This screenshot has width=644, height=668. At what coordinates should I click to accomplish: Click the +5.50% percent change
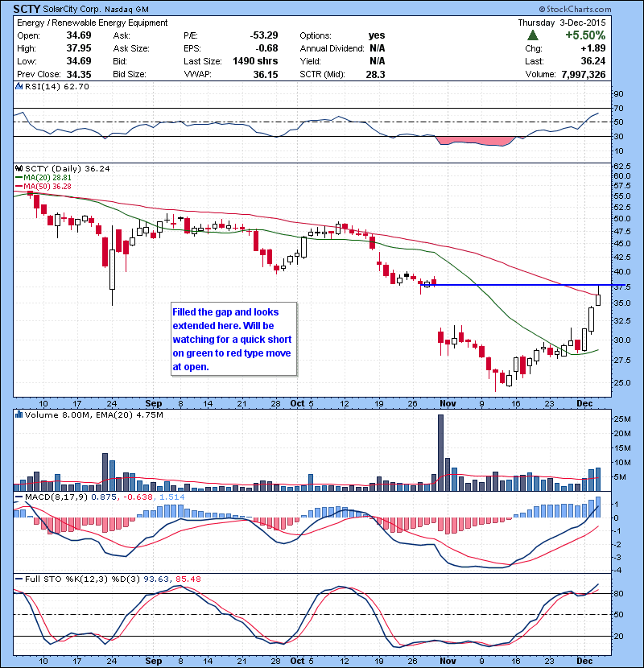tap(585, 35)
